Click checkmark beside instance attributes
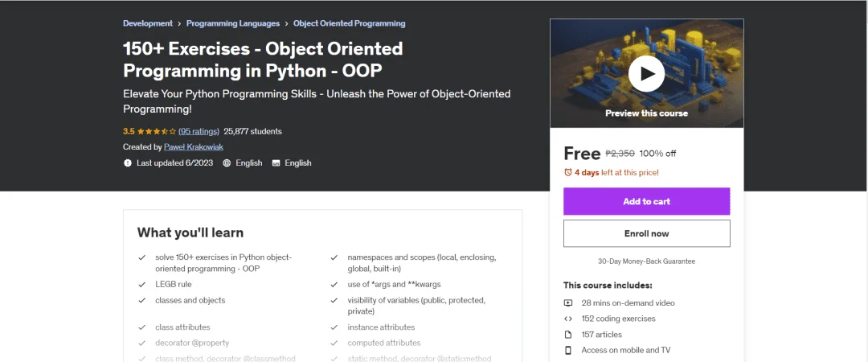Screen dimensions: 868x362 [x=334, y=327]
